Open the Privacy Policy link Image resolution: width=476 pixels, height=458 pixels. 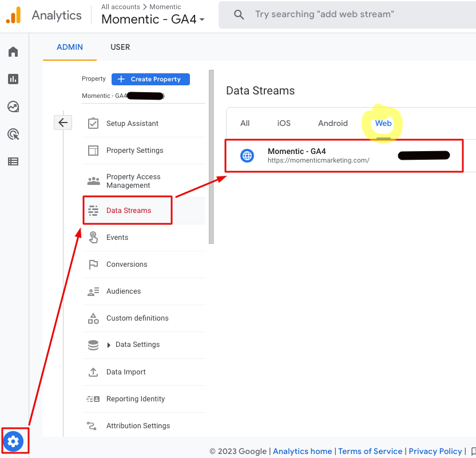[x=435, y=451]
